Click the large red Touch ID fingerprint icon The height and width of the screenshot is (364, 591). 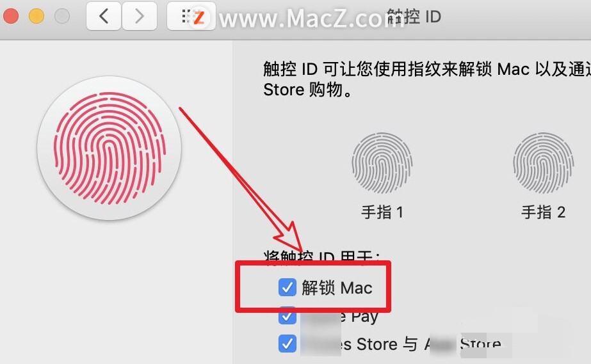click(109, 148)
